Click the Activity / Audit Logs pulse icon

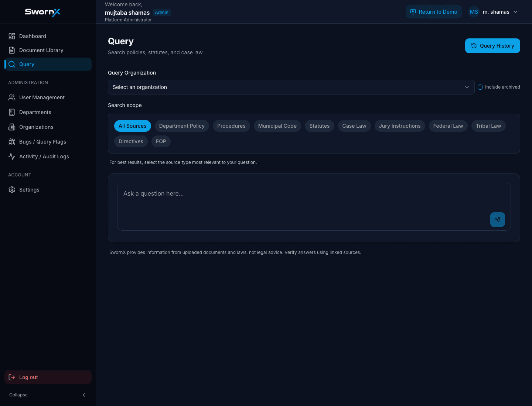click(x=12, y=156)
